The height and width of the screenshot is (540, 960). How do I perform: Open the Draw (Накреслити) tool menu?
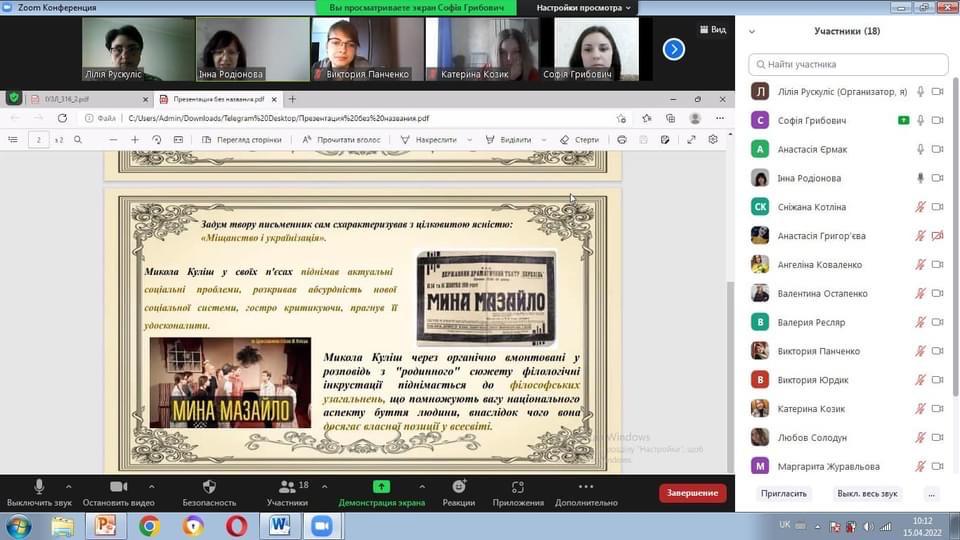coord(441,140)
